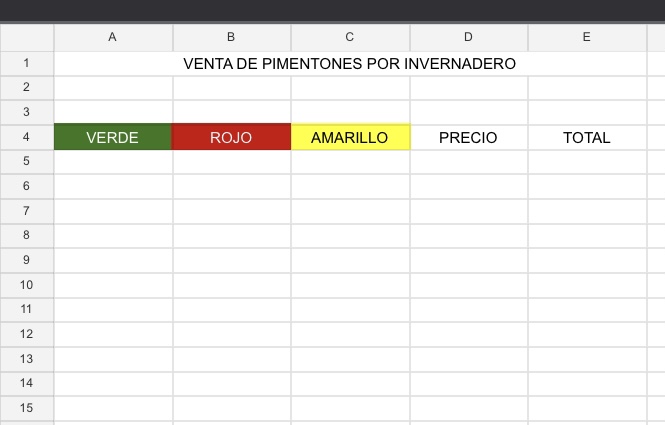Image resolution: width=665 pixels, height=425 pixels.
Task: Select row 4 via row number
Action: tap(27, 137)
